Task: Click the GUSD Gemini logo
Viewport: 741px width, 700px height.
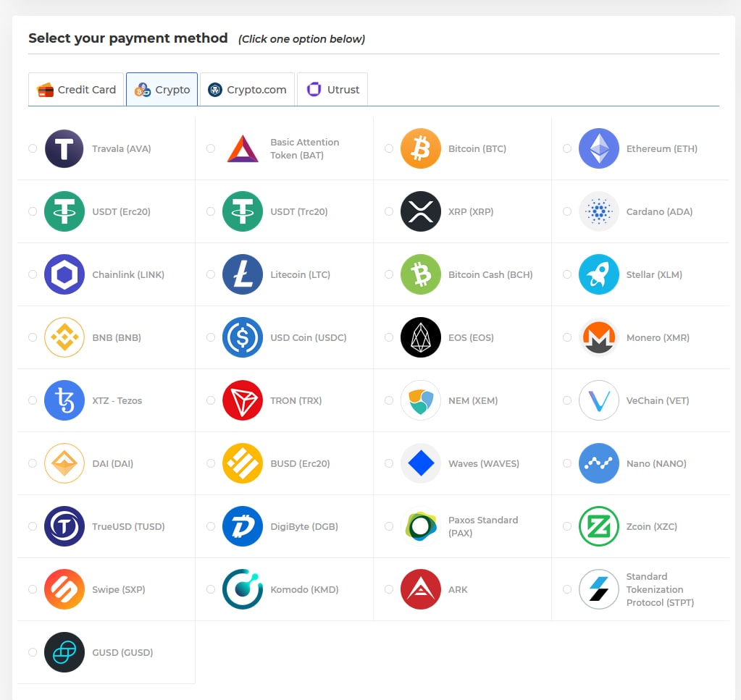Action: point(64,652)
